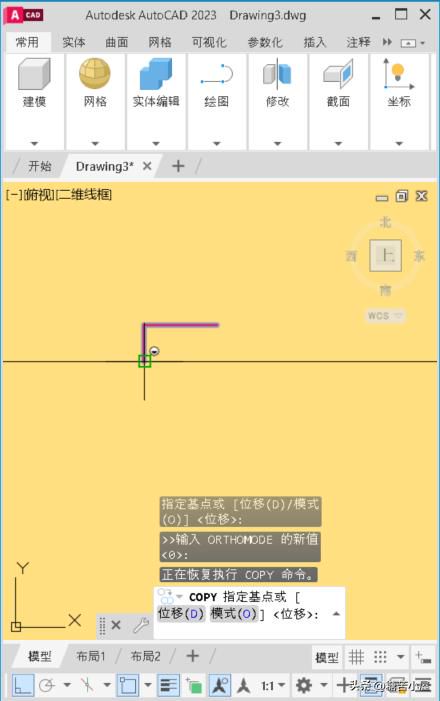This screenshot has width=440, height=701.
Task: Add a new drawing tab with plus
Action: (178, 166)
